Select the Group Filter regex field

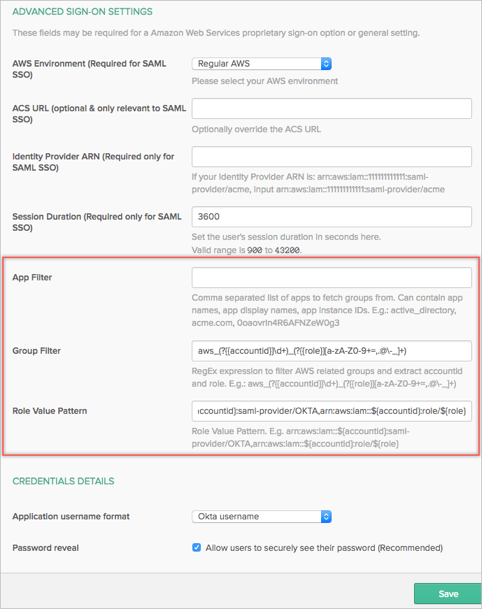pos(332,351)
